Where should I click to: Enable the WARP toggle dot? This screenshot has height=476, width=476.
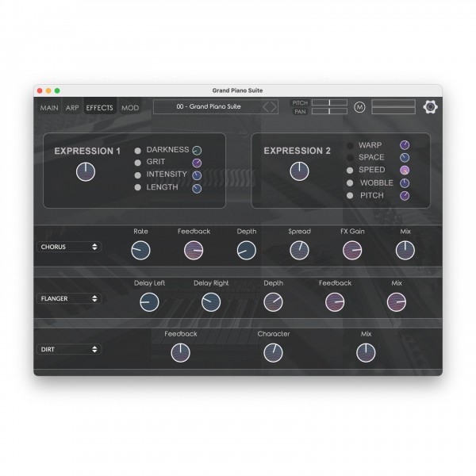coord(350,145)
